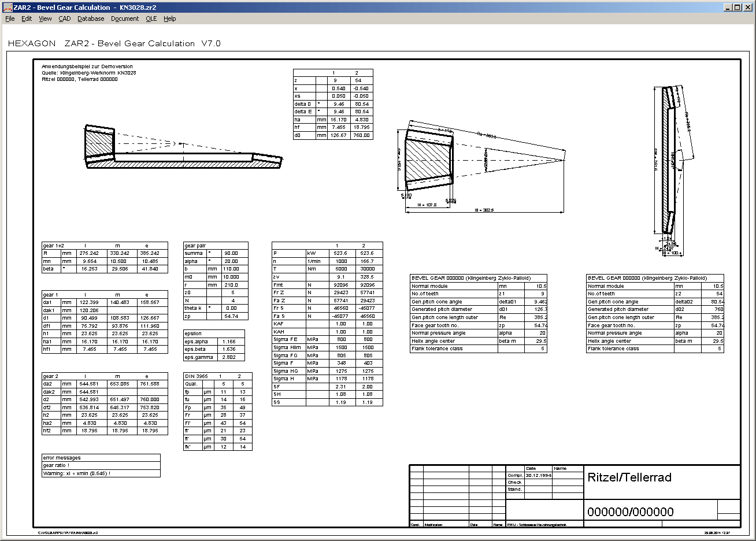Click the gear pair table header
756x541 pixels.
pyautogui.click(x=195, y=246)
